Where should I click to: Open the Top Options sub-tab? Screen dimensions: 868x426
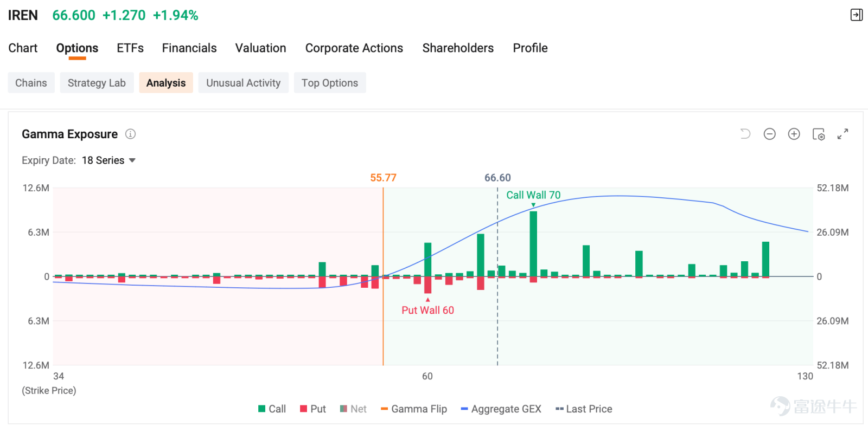coord(330,83)
